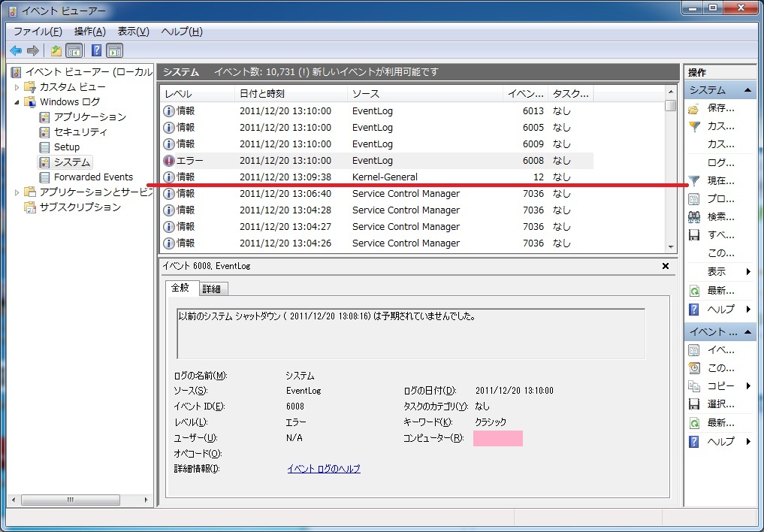
Task: Switch to the 詳細 tab
Action: click(213, 289)
